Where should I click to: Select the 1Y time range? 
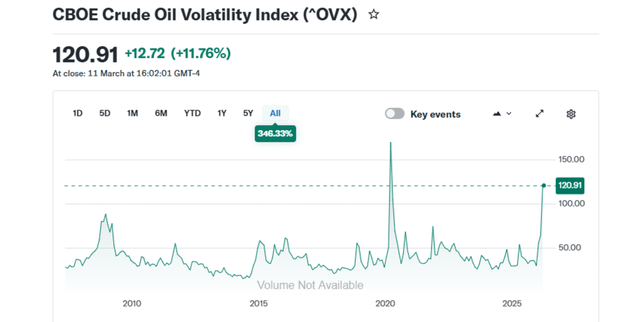point(222,113)
